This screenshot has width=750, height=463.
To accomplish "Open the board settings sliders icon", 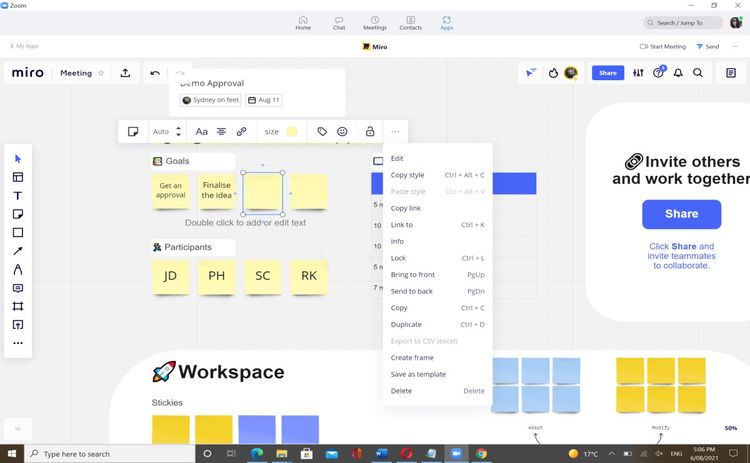I will coord(638,73).
